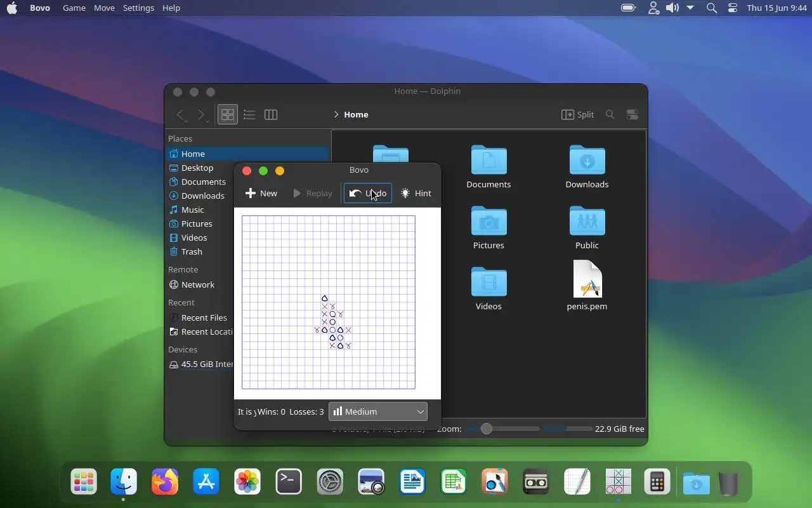Open the spreadsheet app in dock
812x508 pixels.
pos(454,482)
